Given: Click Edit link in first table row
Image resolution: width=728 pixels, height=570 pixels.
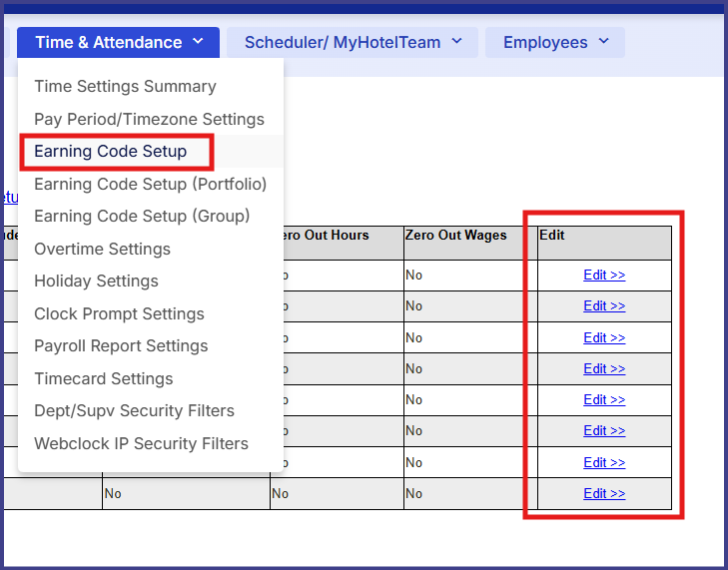Looking at the screenshot, I should [x=604, y=276].
